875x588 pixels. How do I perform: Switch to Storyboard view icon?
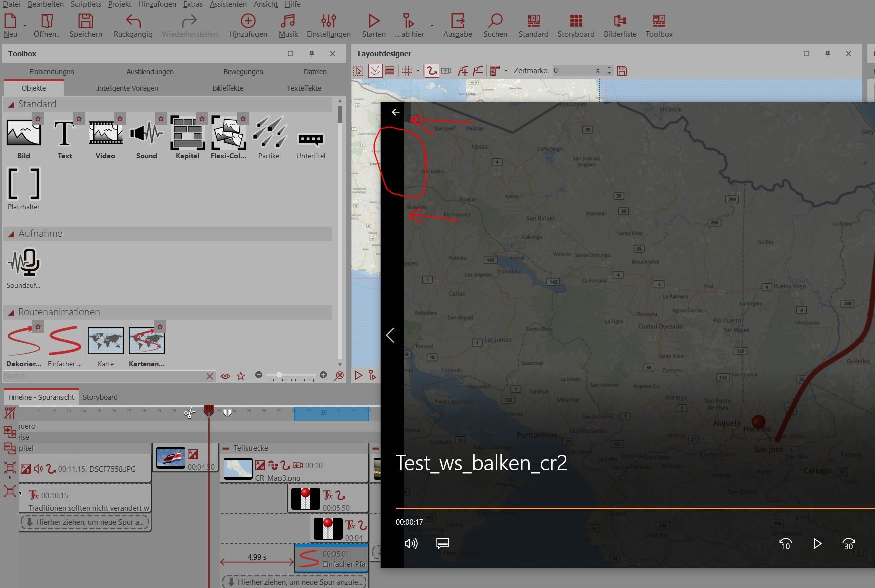tap(576, 21)
